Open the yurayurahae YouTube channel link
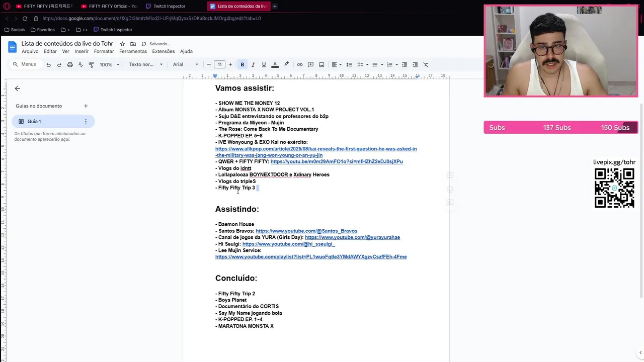Viewport: 644px width, 362px height. pos(352,237)
